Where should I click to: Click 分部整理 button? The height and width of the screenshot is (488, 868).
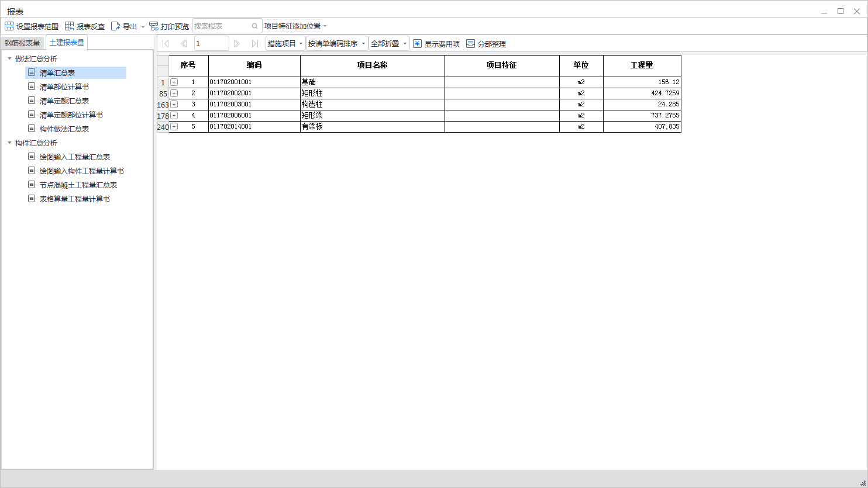click(x=486, y=44)
